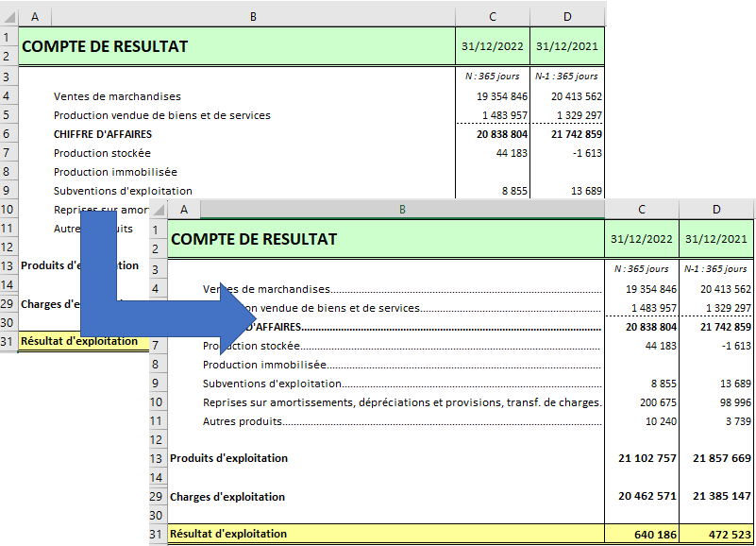The width and height of the screenshot is (756, 546).
Task: Click the 'N-1 : 365 jours' cell in the front sheet
Action: pyautogui.click(x=716, y=269)
